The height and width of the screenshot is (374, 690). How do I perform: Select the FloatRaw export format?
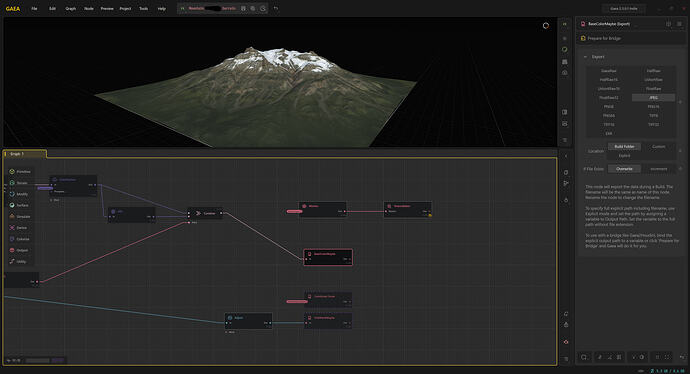[653, 89]
